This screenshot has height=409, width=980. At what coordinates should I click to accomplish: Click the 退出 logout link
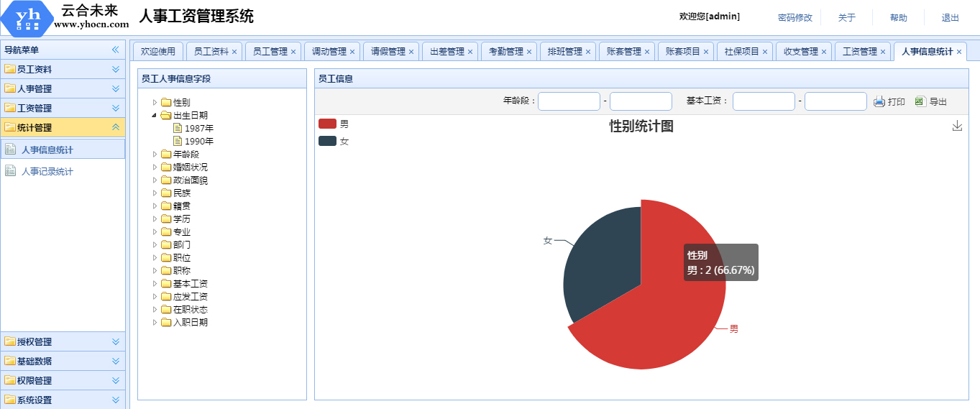click(950, 18)
